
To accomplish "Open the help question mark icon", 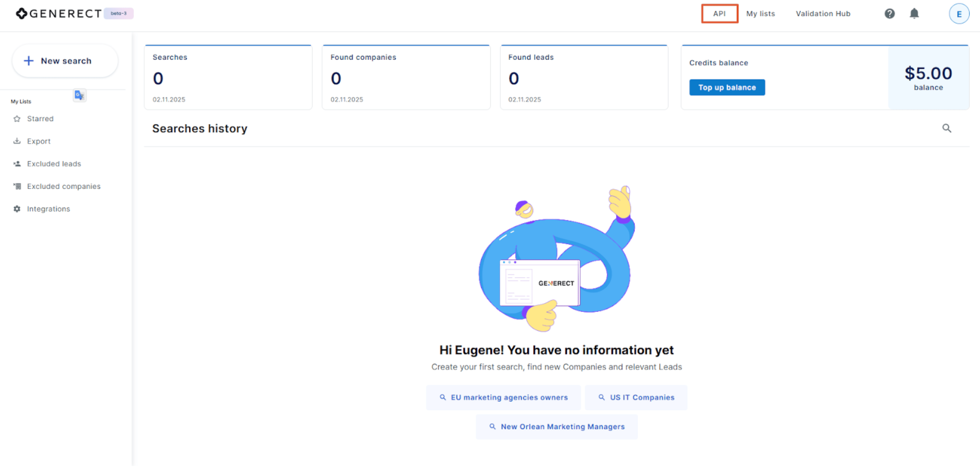I will 889,14.
